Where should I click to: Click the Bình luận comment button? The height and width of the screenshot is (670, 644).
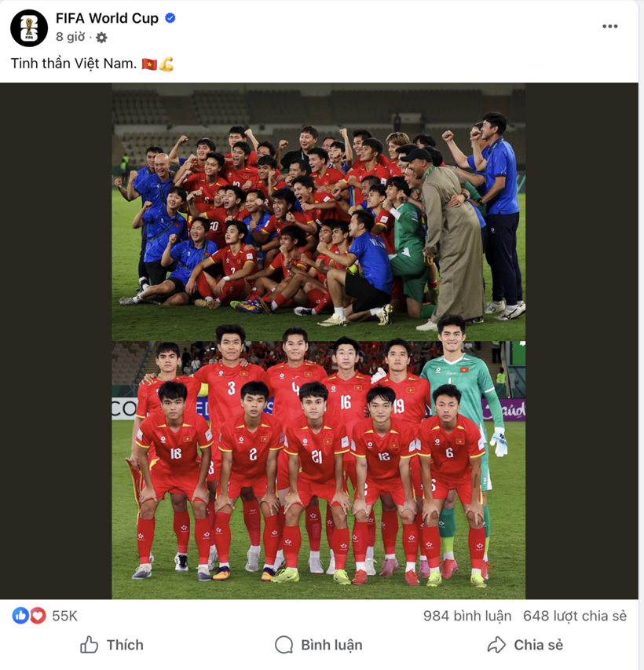pos(319,645)
